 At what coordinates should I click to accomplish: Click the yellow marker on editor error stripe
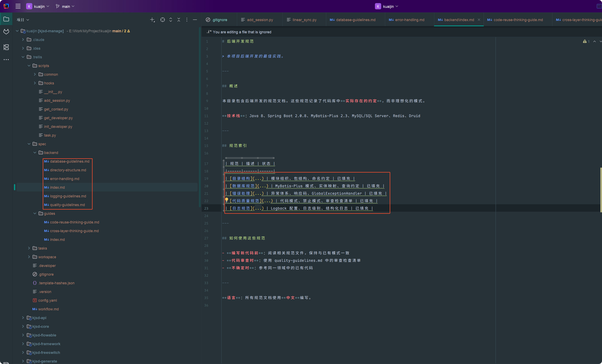[x=601, y=190]
